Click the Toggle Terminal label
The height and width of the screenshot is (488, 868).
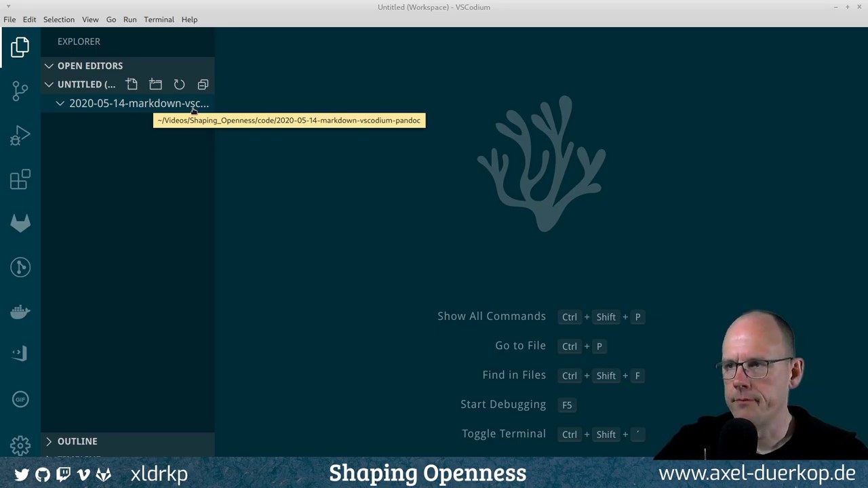(x=504, y=434)
